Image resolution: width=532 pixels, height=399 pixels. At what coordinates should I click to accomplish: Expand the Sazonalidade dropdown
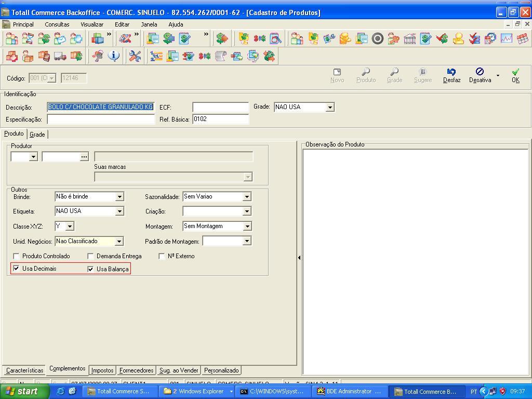247,196
